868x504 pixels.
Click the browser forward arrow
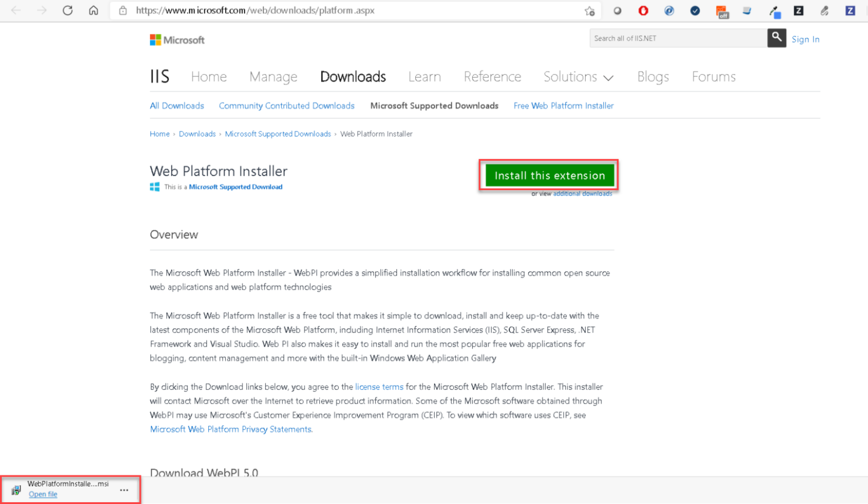pyautogui.click(x=42, y=10)
